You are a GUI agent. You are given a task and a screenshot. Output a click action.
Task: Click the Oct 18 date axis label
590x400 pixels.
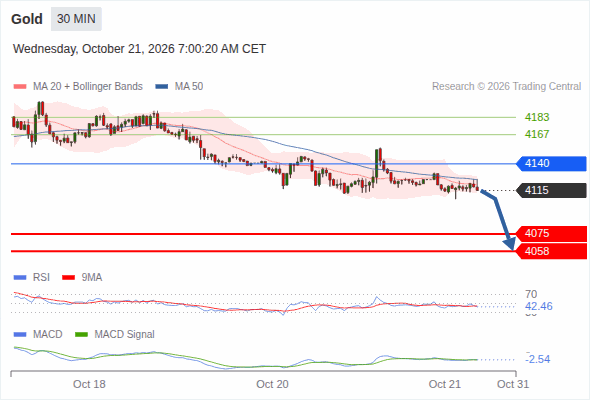click(89, 384)
